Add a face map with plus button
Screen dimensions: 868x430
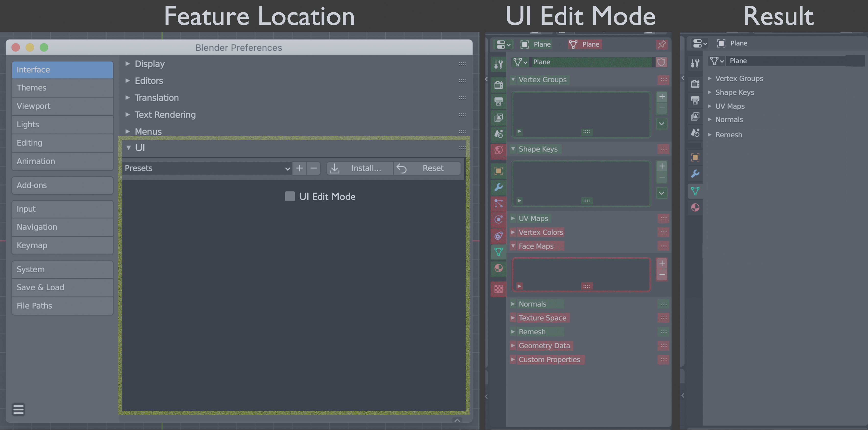662,263
